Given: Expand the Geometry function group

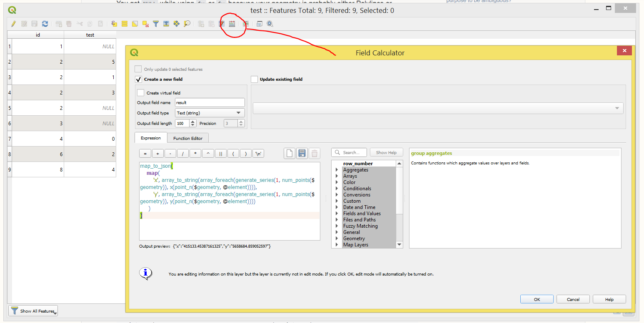Looking at the screenshot, I should point(337,239).
